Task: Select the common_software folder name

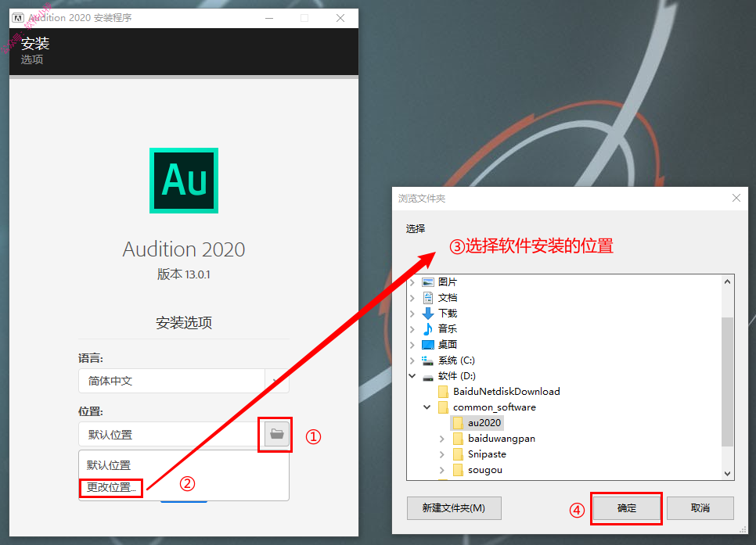Action: point(494,407)
